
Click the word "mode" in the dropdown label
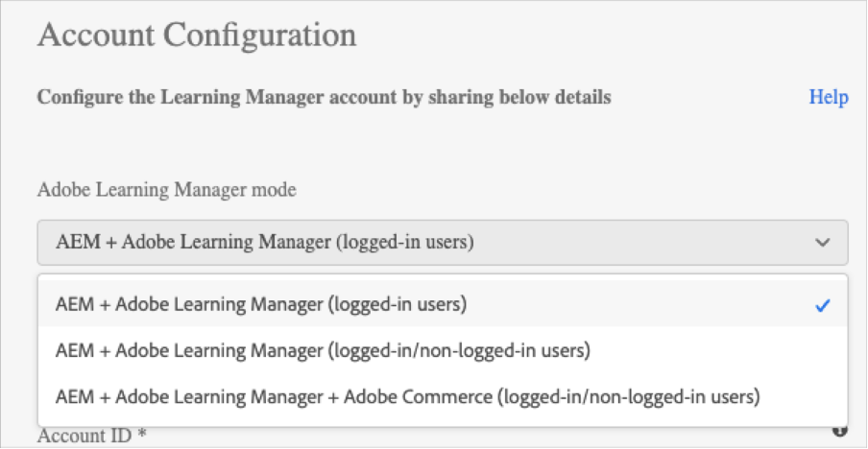tap(276, 190)
